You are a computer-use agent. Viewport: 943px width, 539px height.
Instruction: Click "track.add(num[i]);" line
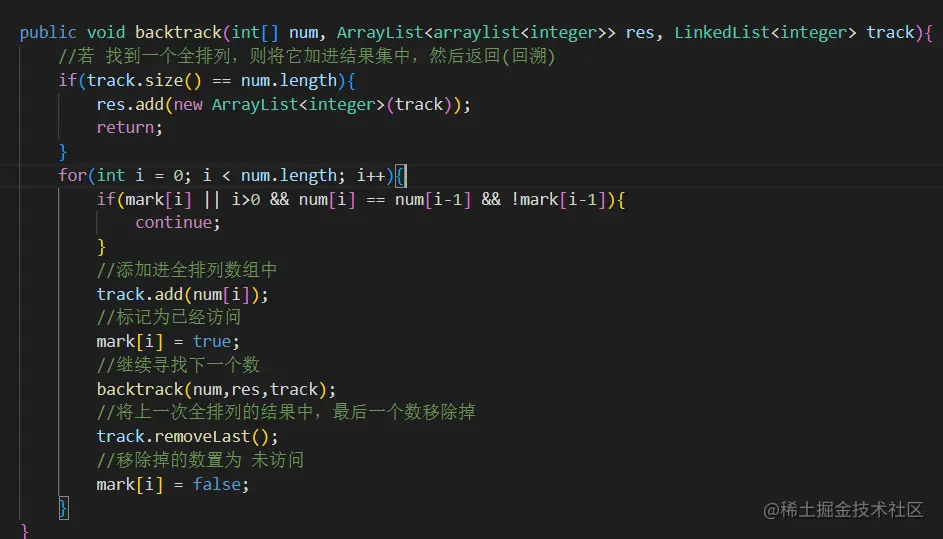click(182, 294)
